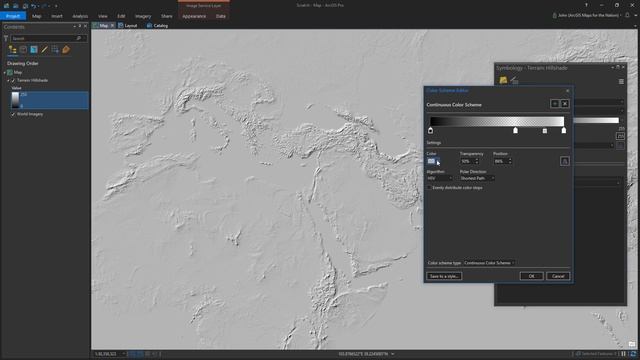Close the Color Scheme Editor dialog
The image size is (640, 360).
click(567, 91)
